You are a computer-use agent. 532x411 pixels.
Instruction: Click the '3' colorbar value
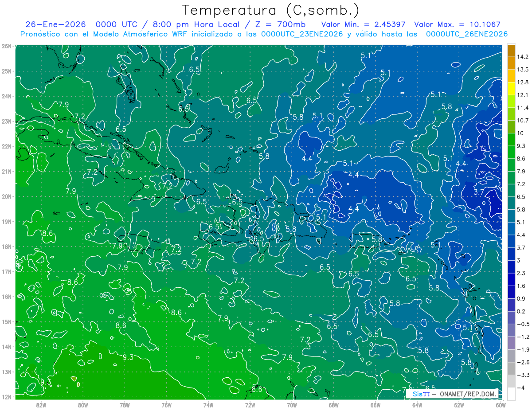(x=519, y=260)
